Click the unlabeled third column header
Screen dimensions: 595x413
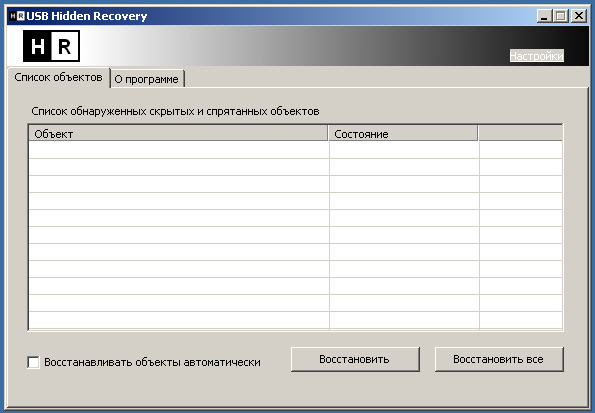coord(520,134)
